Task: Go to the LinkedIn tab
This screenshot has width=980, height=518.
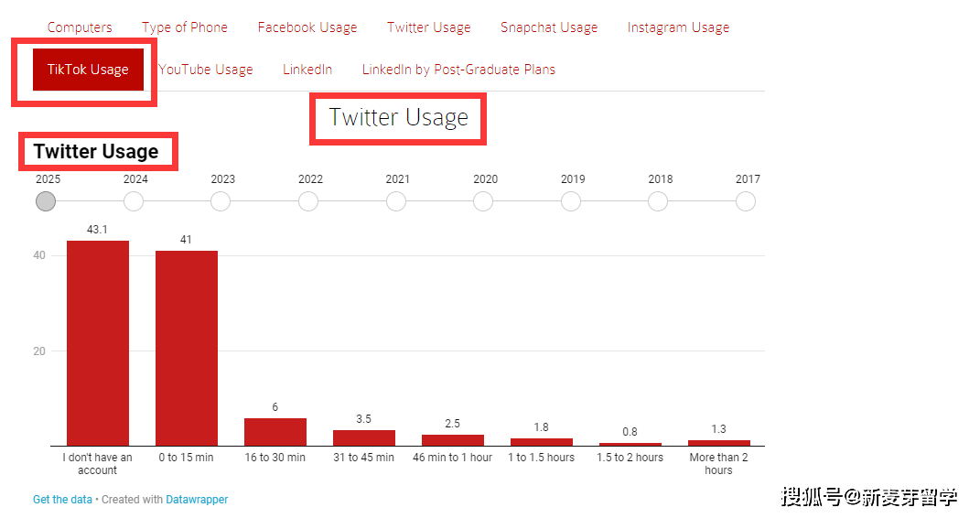Action: click(307, 70)
